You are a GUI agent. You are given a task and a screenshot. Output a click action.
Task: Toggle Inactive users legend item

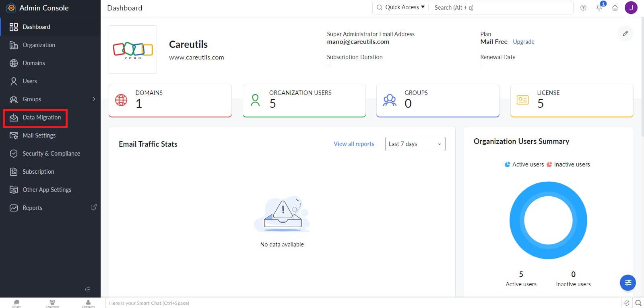point(568,164)
